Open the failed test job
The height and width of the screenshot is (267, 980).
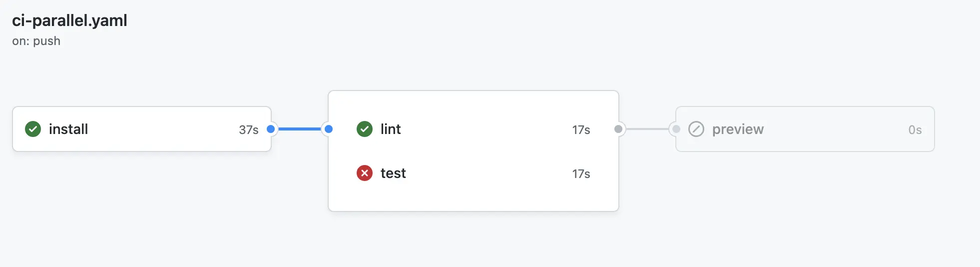pos(474,173)
